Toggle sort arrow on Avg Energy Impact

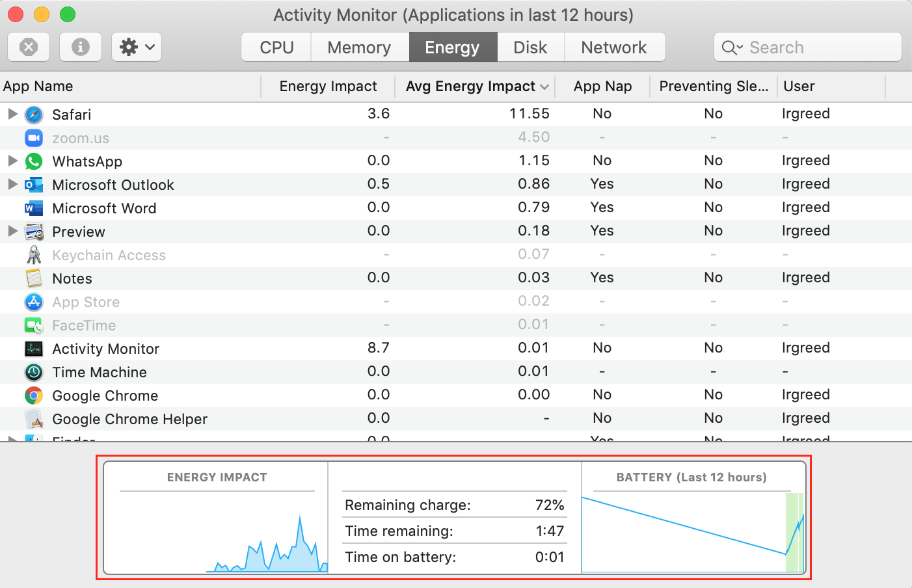click(544, 87)
